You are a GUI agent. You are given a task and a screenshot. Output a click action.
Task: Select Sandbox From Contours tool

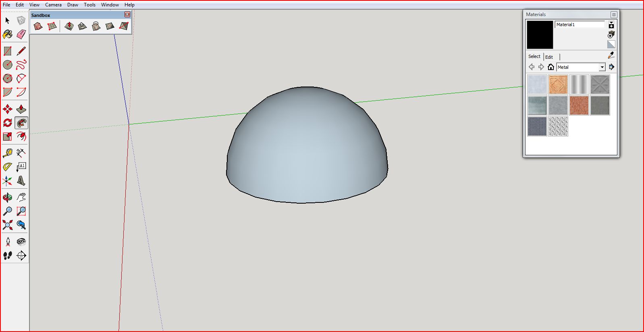tap(38, 26)
